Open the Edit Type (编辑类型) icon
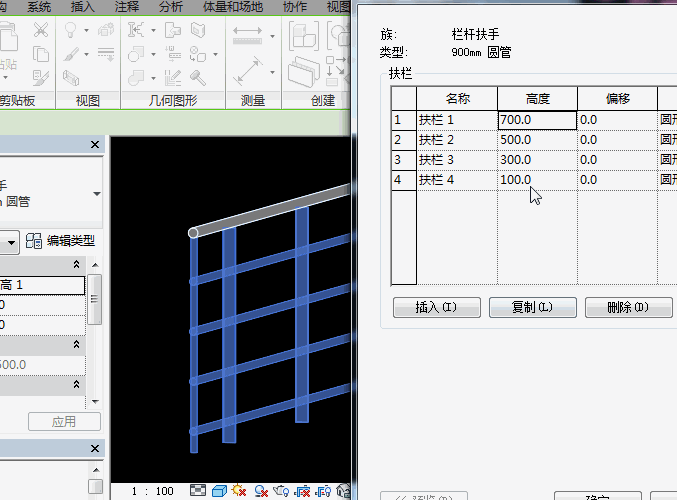Image resolution: width=677 pixels, height=500 pixels. pos(34,241)
